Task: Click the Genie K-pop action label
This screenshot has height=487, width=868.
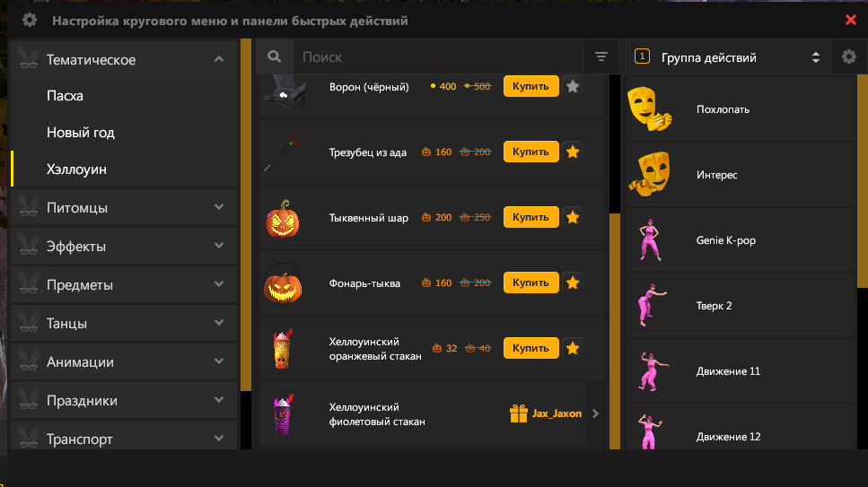Action: [726, 240]
